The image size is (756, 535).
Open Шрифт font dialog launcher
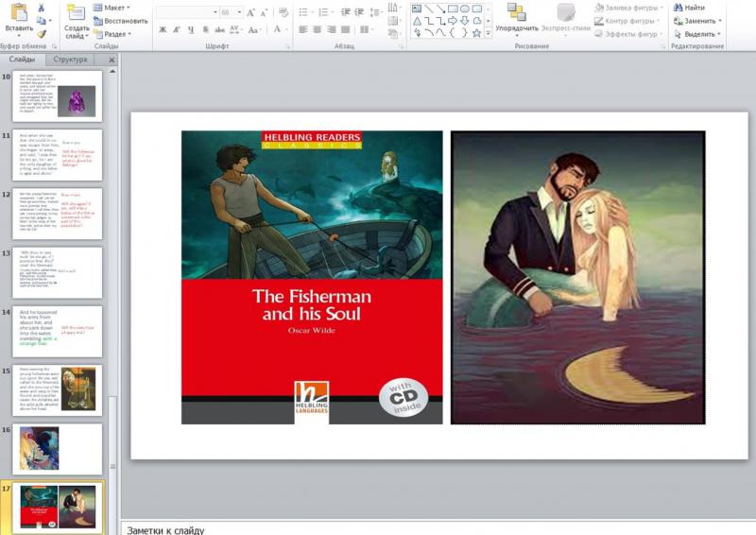(288, 46)
